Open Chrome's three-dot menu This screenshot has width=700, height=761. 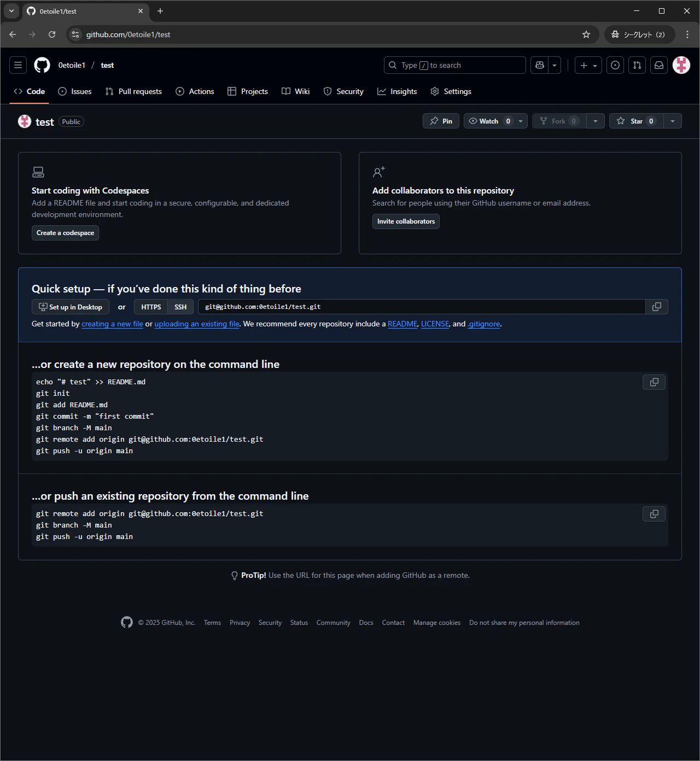click(x=687, y=34)
